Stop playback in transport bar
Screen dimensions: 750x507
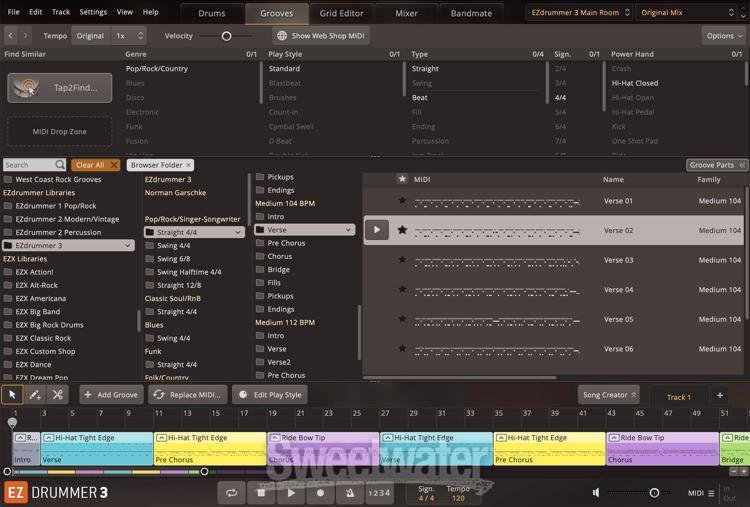pos(261,493)
